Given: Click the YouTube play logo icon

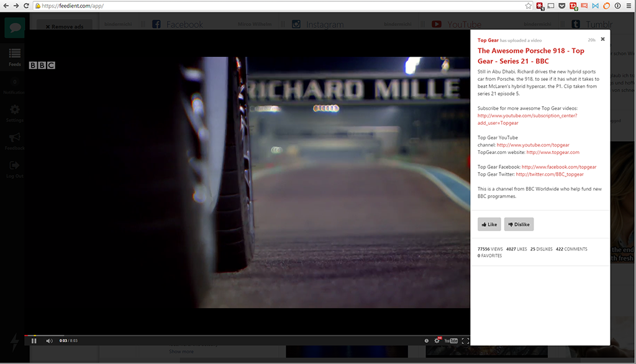Looking at the screenshot, I should coord(437,24).
